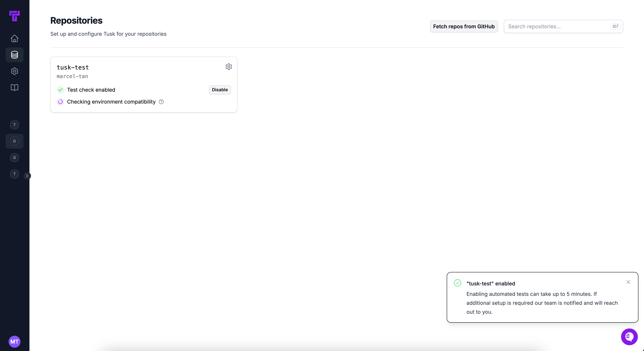Open tusk-test repository settings gear

pyautogui.click(x=229, y=67)
